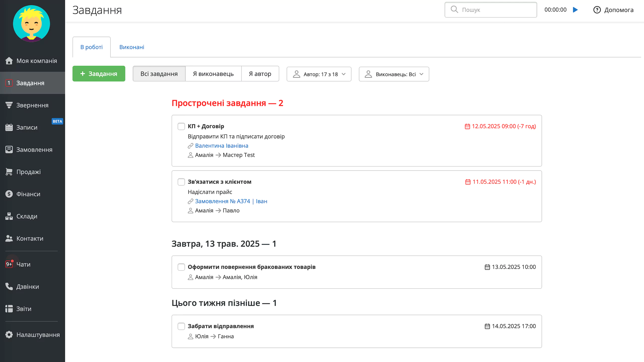Select the Всі завдання filter
Viewport: 644px width, 362px height.
[x=159, y=74]
